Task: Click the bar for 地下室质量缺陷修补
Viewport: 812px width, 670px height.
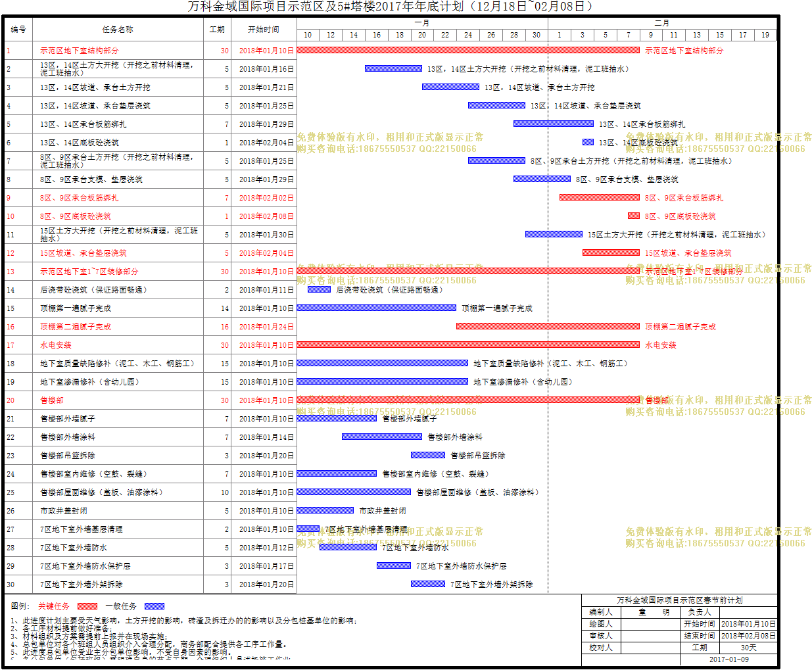Action: pyautogui.click(x=383, y=363)
